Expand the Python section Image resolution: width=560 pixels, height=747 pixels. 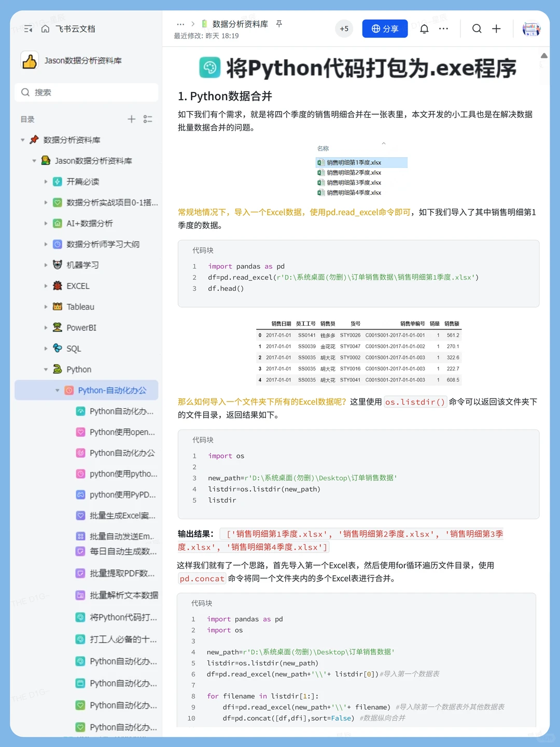[x=47, y=369]
